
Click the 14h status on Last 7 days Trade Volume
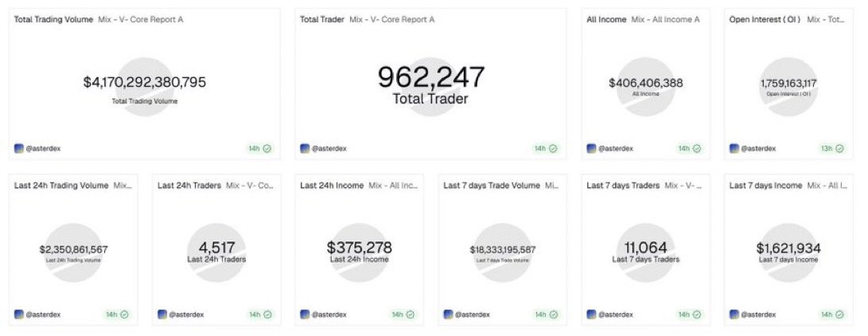click(x=546, y=315)
